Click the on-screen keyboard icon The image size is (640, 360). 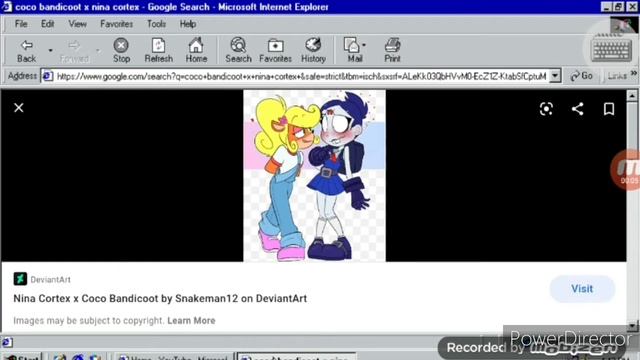click(611, 50)
